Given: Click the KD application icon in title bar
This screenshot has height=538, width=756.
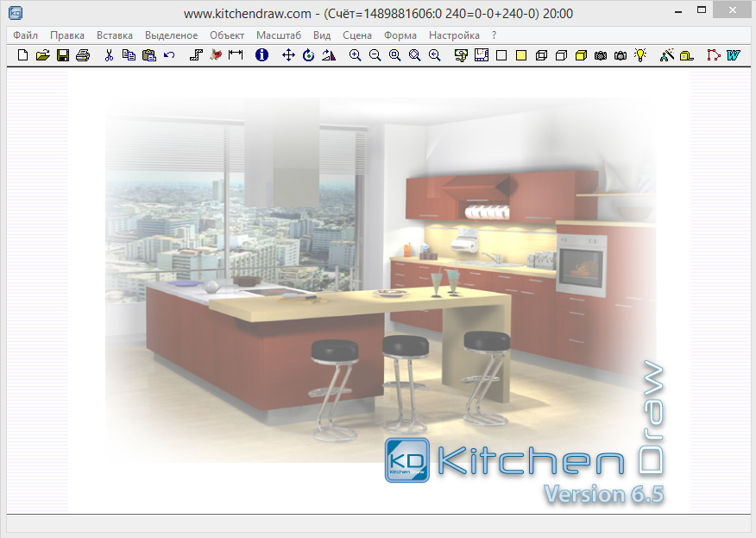Looking at the screenshot, I should coord(16,13).
